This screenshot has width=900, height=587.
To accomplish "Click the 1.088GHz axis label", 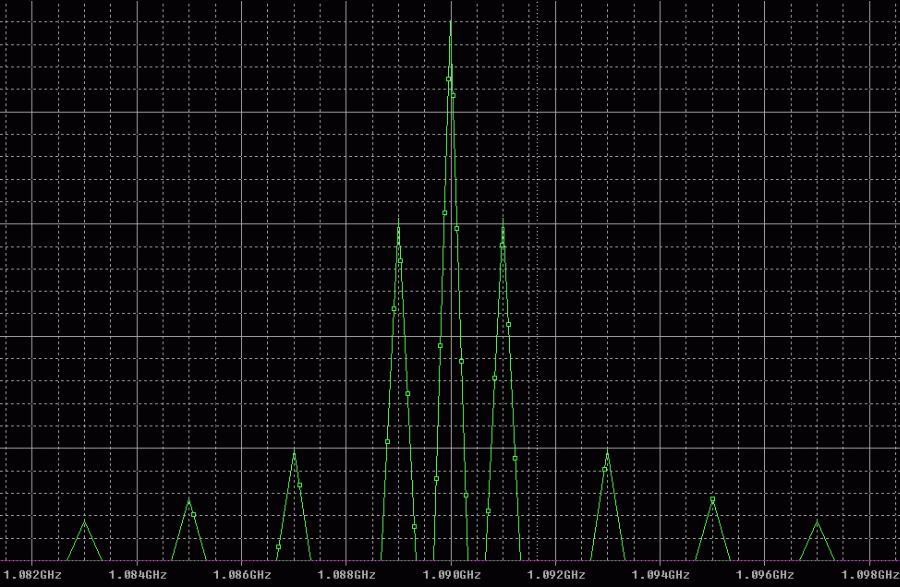I will tap(346, 574).
